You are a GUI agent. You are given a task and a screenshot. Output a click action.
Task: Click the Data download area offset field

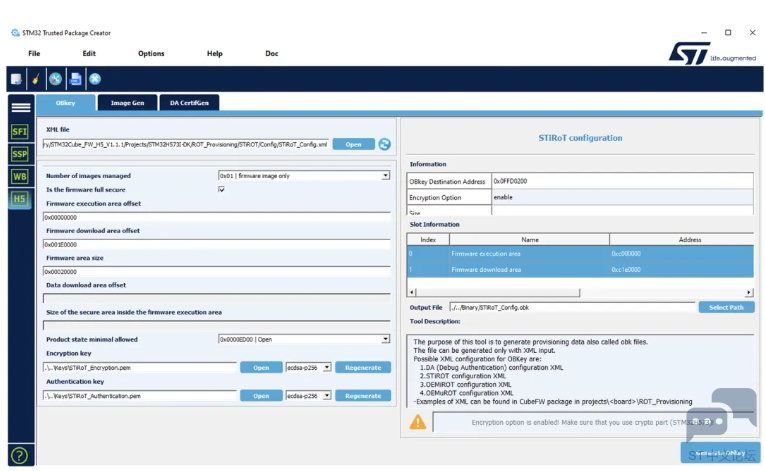click(217, 298)
